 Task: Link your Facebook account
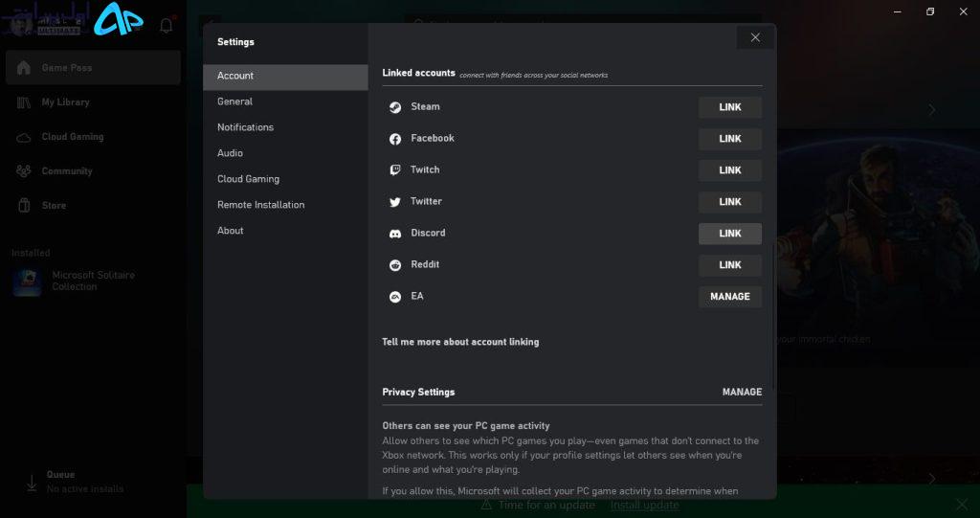tap(730, 139)
